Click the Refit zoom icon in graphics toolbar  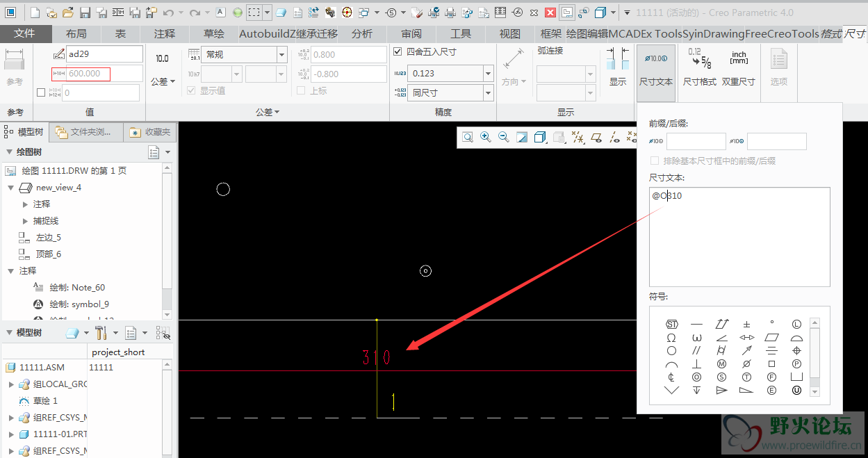[468, 138]
